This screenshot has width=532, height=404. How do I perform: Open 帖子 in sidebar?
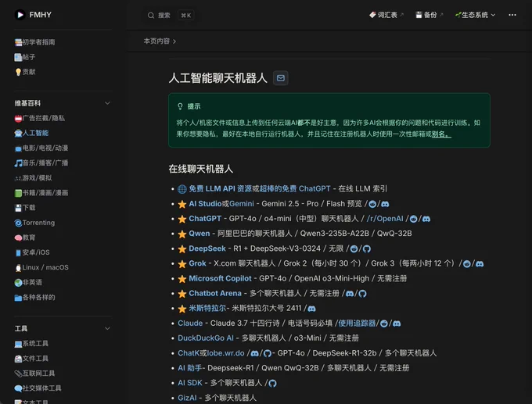[x=25, y=57]
